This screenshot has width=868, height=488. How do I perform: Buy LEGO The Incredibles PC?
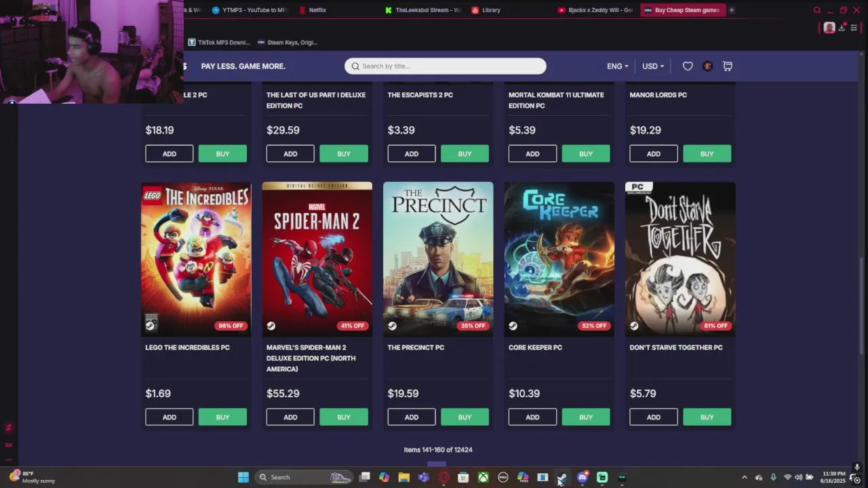pyautogui.click(x=222, y=417)
